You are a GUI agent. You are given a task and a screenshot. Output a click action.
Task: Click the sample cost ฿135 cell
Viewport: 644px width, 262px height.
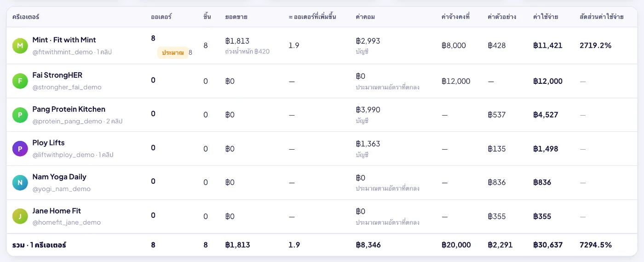[x=497, y=149]
